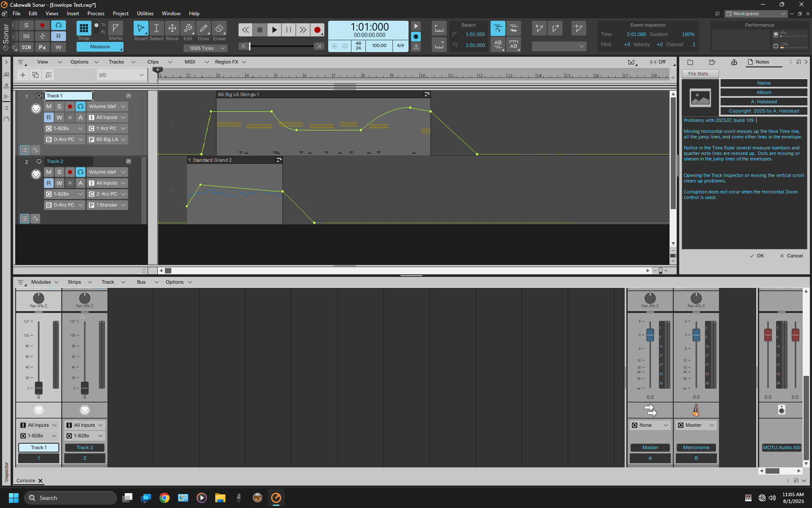This screenshot has height=508, width=812.
Task: Fast forward the transport
Action: point(303,30)
